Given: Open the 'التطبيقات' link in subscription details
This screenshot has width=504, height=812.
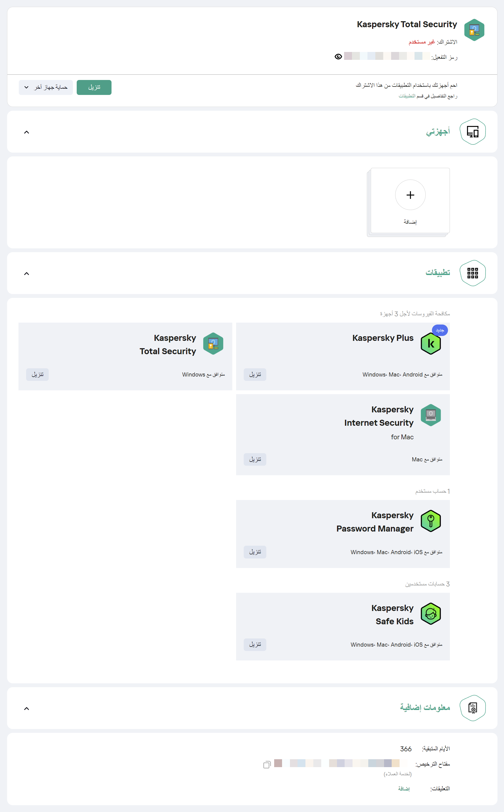Looking at the screenshot, I should coord(407,96).
